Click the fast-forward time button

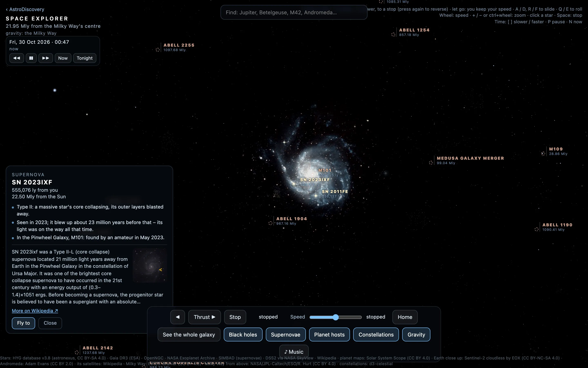(x=46, y=58)
